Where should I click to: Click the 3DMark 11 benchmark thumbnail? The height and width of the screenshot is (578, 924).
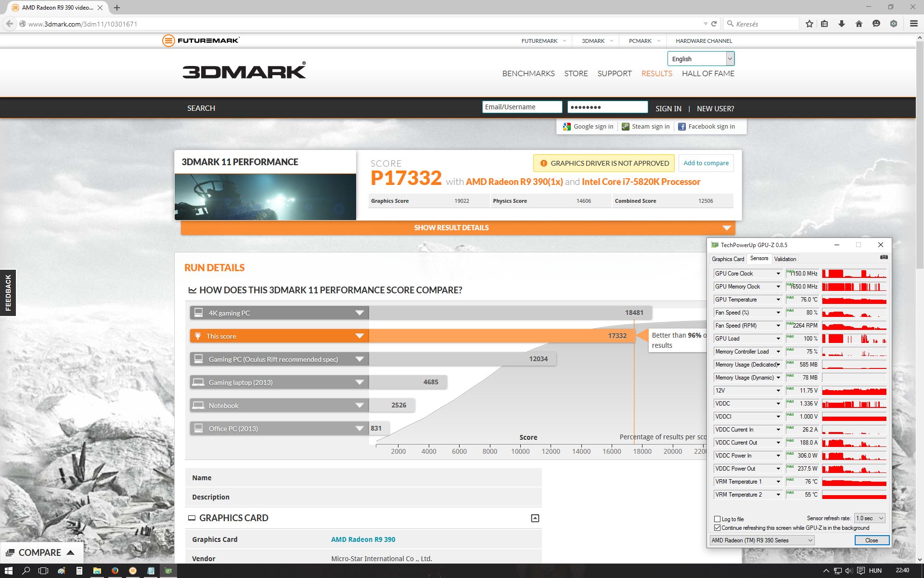(x=265, y=197)
